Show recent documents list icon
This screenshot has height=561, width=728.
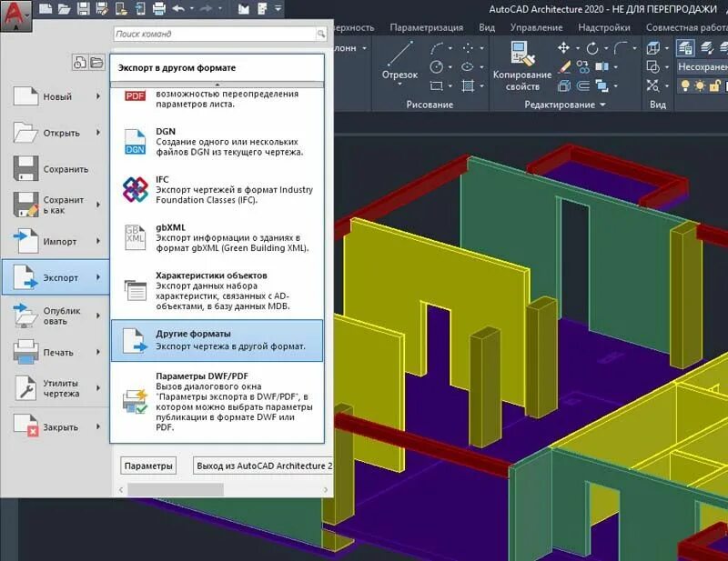[80, 62]
